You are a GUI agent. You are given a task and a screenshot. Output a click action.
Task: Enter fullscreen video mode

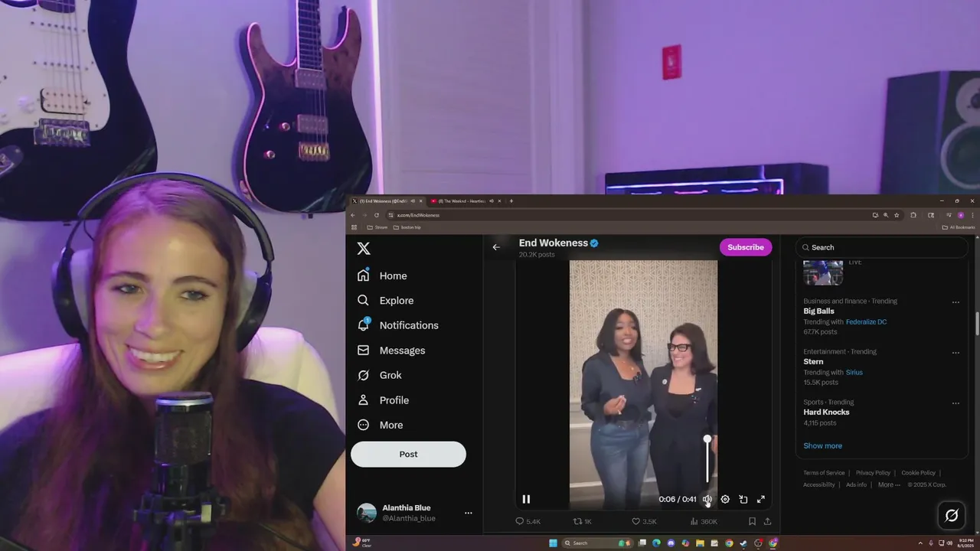coord(761,499)
